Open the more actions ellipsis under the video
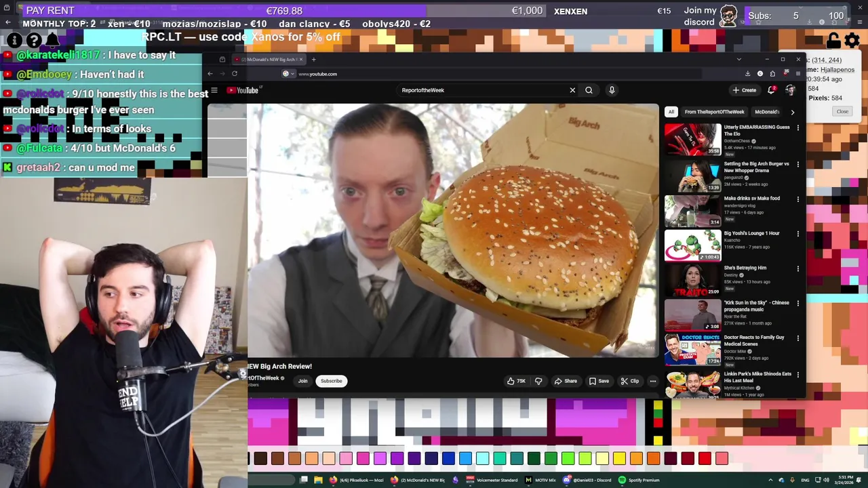This screenshot has width=868, height=488. (652, 381)
